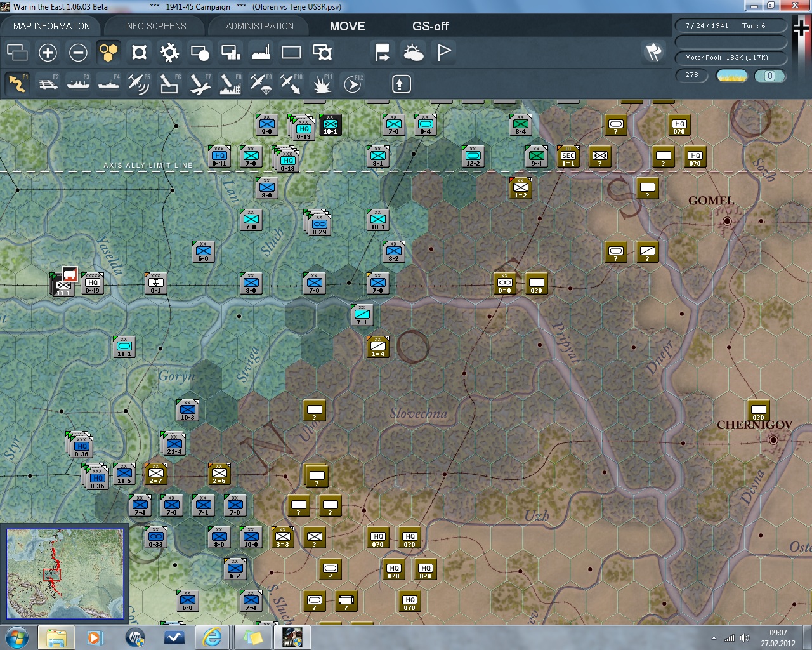Click the pennant flag toolbar icon
Screen dimensions: 812x650
443,52
